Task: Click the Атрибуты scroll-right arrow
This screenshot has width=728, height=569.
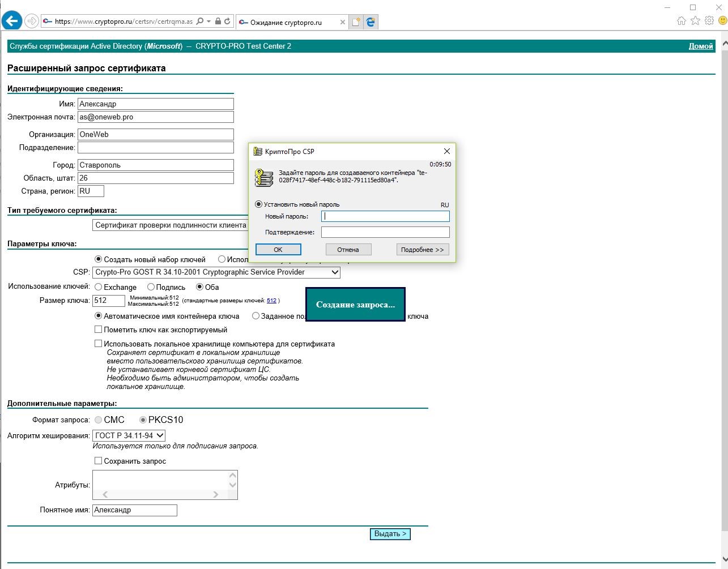Action: coord(215,494)
